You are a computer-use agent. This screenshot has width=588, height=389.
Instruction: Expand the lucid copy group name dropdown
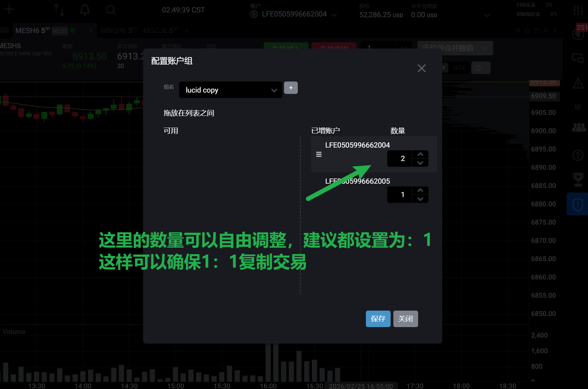[274, 90]
